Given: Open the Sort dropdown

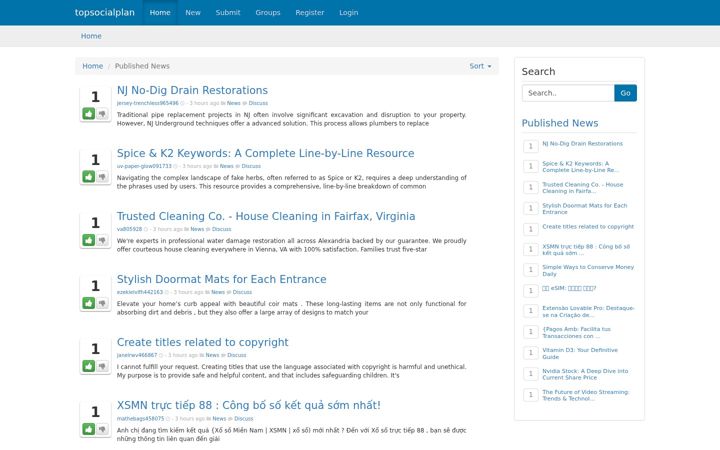Looking at the screenshot, I should pyautogui.click(x=480, y=66).
